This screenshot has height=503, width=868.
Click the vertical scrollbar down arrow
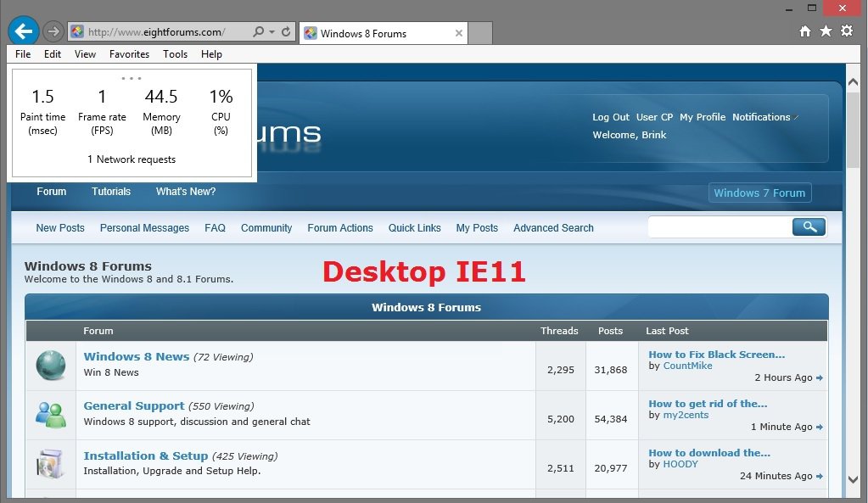[x=854, y=480]
